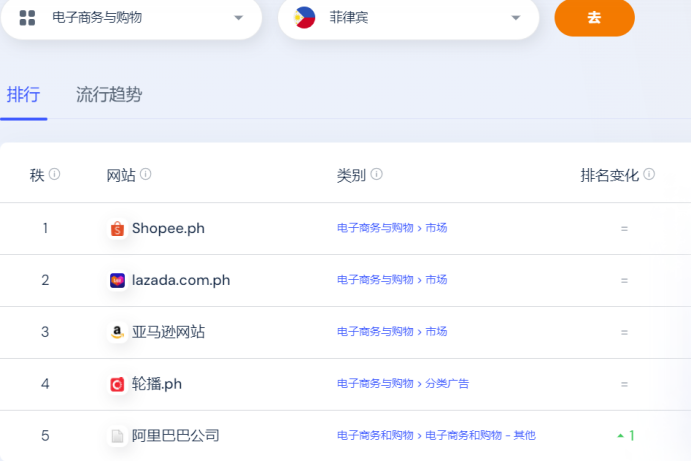Open the lazada.com.ph site link
This screenshot has width=692, height=461.
181,280
